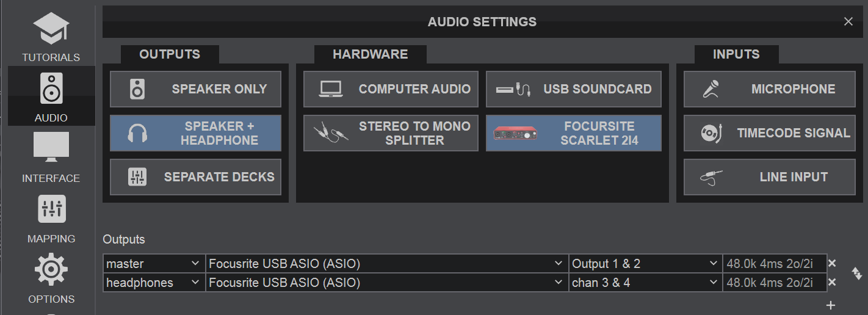Select the Audio speaker icon in sidebar
The image size is (868, 315).
(x=51, y=88)
